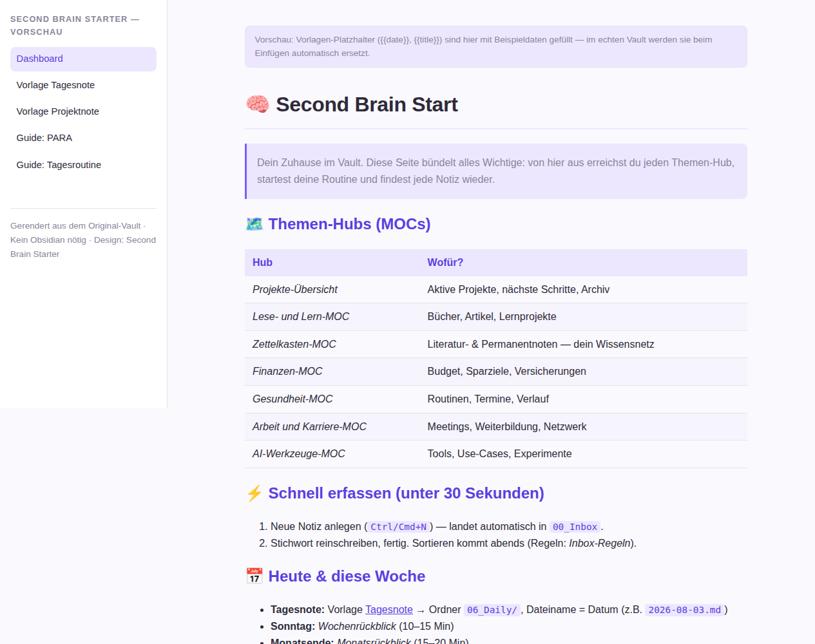Click the 2026-08-03.md filename code
The width and height of the screenshot is (815, 644).
point(684,610)
